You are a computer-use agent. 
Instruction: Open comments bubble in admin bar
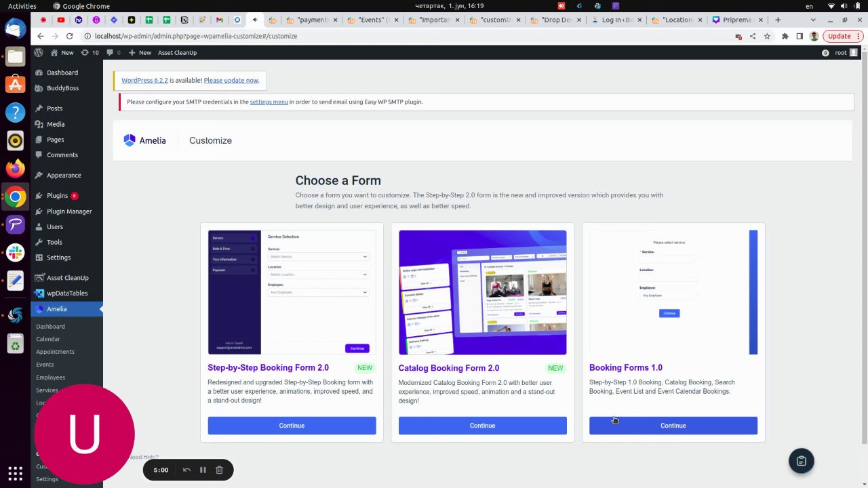[x=113, y=52]
